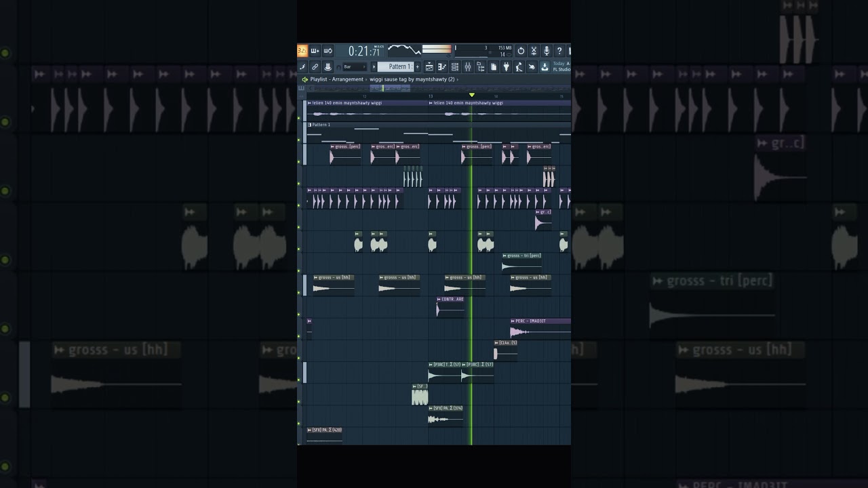Open the one-click audio recording microphone icon
The height and width of the screenshot is (488, 868).
pyautogui.click(x=547, y=51)
